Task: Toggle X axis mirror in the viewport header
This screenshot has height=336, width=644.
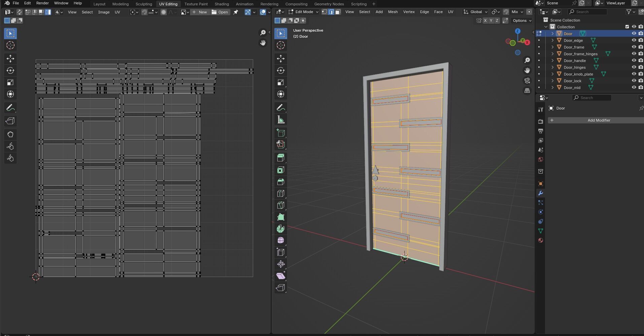Action: pos(485,21)
